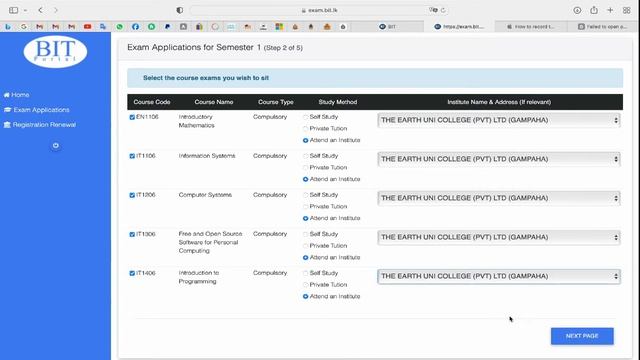The image size is (640, 360).
Task: Uncheck the IT1406 course checkbox
Action: (132, 273)
